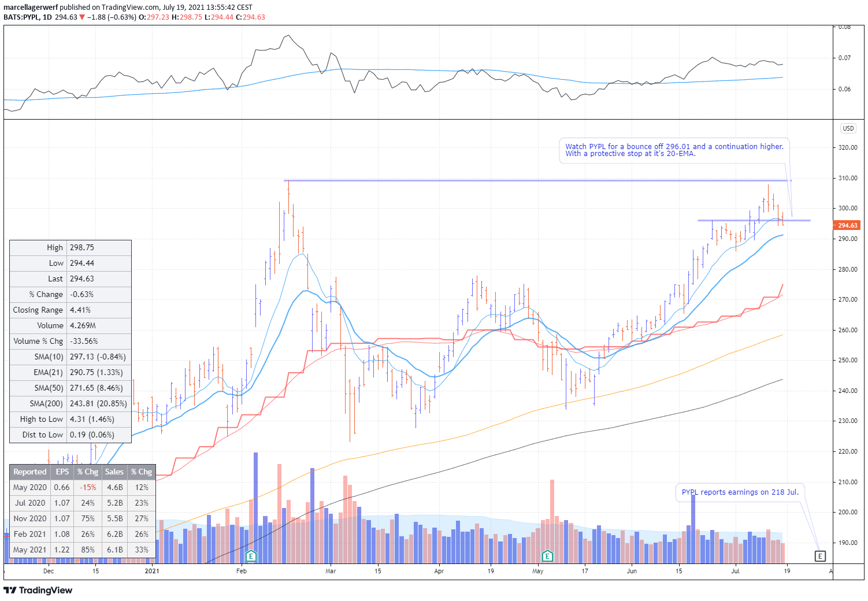Click the Feb 2021 earnings row
The image size is (868, 601).
[83, 534]
